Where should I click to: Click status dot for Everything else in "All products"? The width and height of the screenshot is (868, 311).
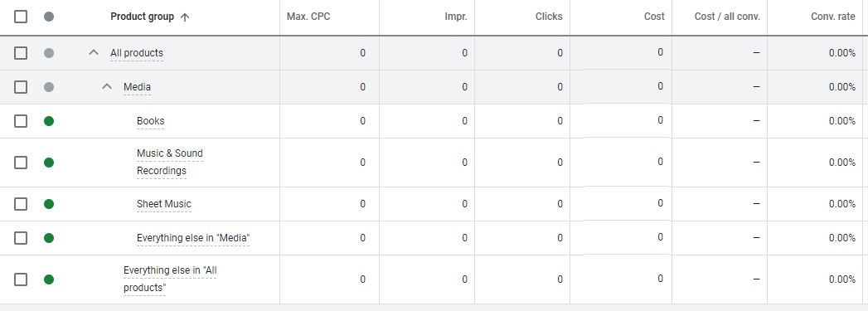[x=49, y=279]
